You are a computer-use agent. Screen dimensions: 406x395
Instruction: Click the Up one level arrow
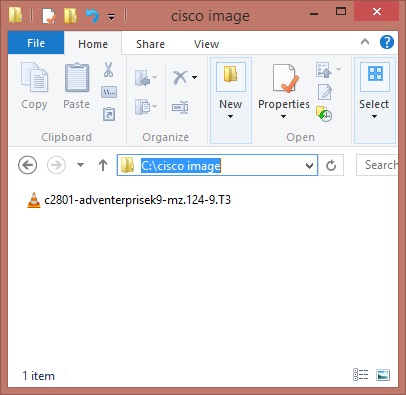[x=103, y=165]
